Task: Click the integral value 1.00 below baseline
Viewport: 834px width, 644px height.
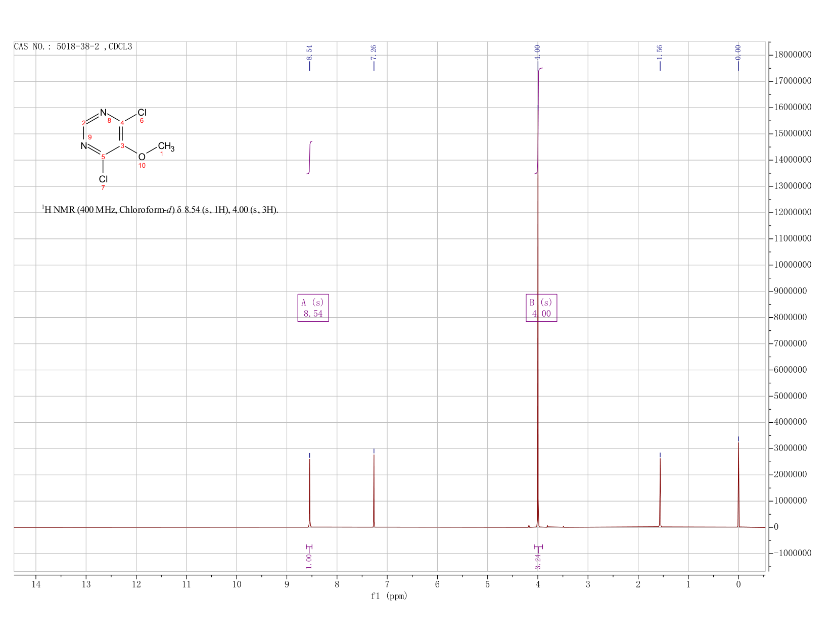Action: coord(309,561)
